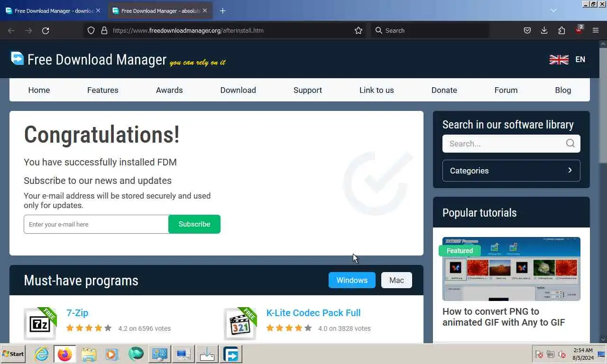607x364 pixels.
Task: Open the Firefox downloads panel icon
Action: tap(544, 30)
